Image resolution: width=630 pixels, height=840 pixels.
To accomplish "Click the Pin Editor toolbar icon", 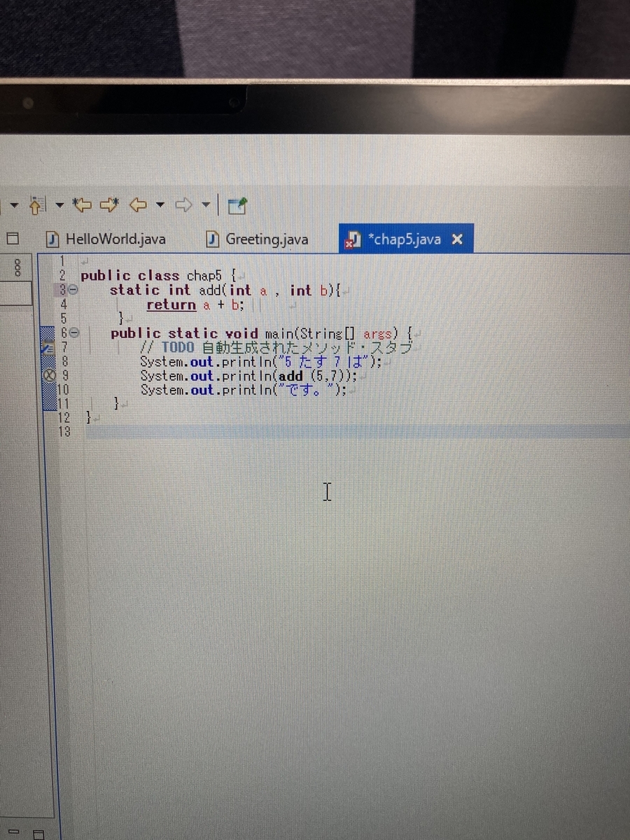I will (238, 205).
